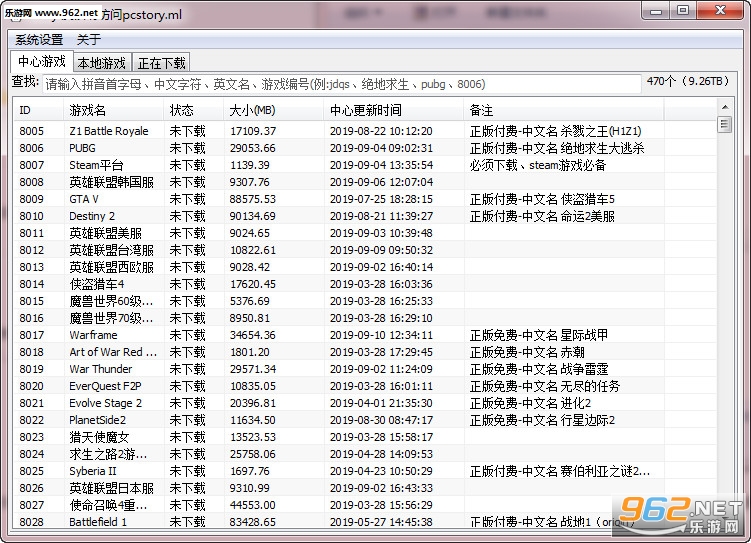
Task: Select the Art of War Red row
Action: (x=365, y=352)
